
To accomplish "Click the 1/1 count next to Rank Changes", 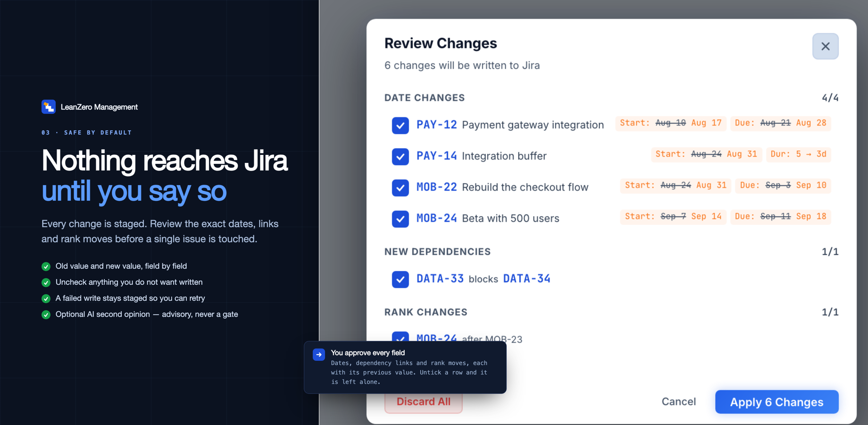I will coord(830,312).
